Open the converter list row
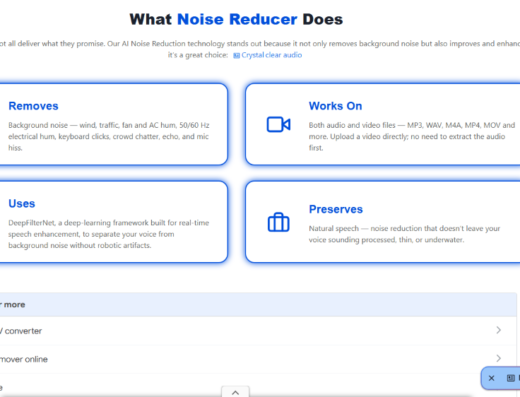This screenshot has height=397, width=520. coord(258,331)
